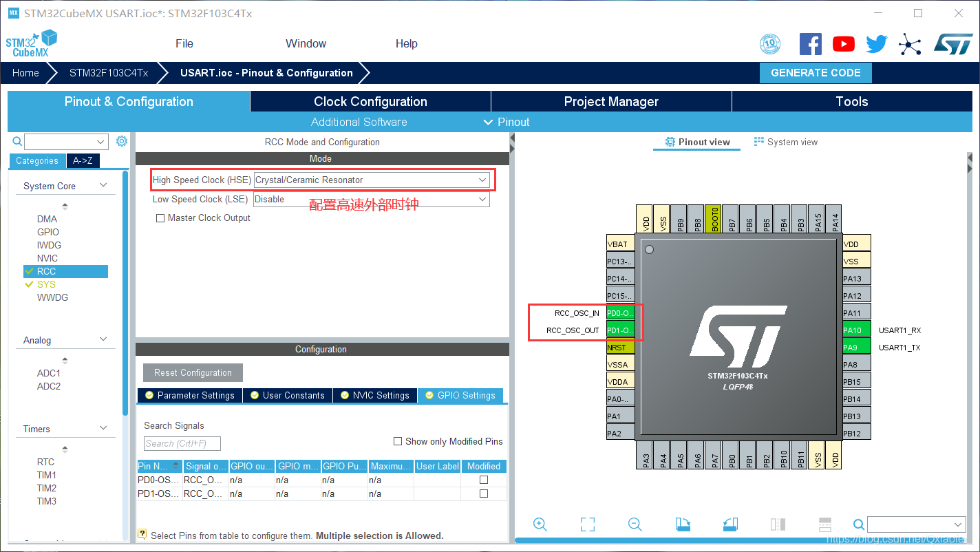Click the Twitter bird icon
This screenshot has width=980, height=552.
coord(877,45)
